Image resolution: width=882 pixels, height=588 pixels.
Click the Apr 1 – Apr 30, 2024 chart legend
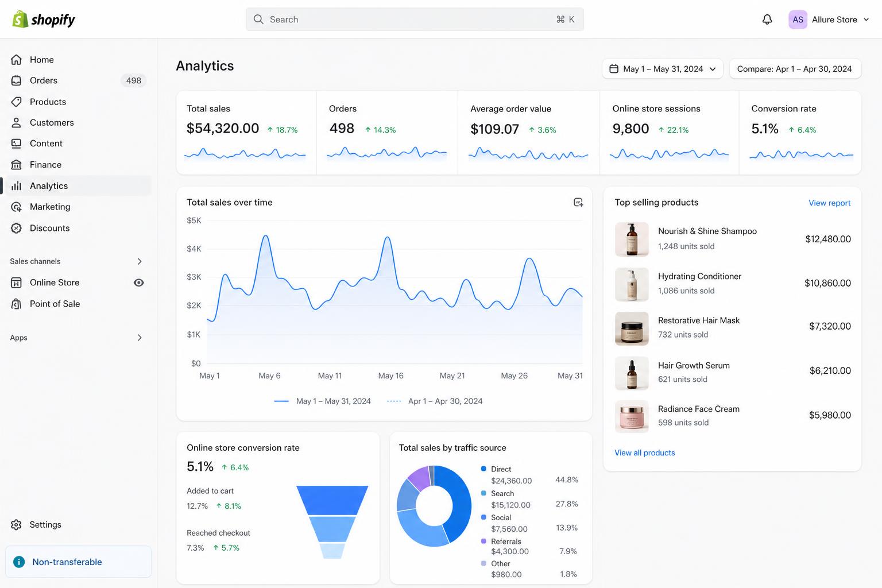point(435,401)
